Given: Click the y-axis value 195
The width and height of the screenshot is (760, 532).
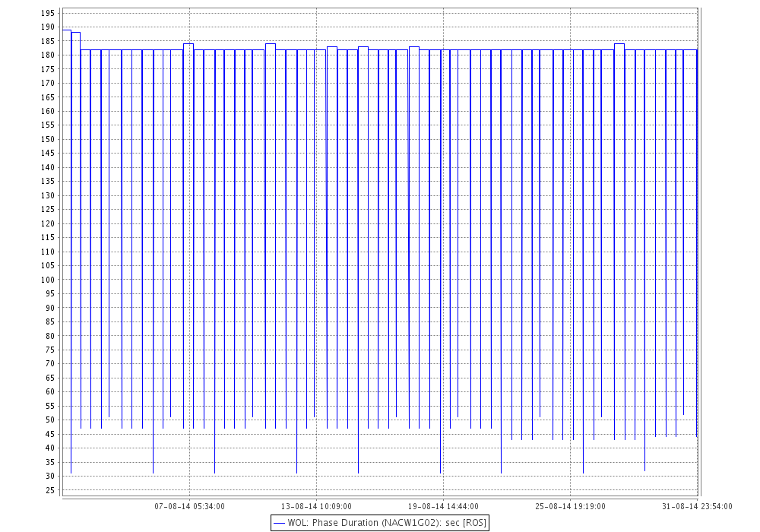Looking at the screenshot, I should [x=47, y=13].
